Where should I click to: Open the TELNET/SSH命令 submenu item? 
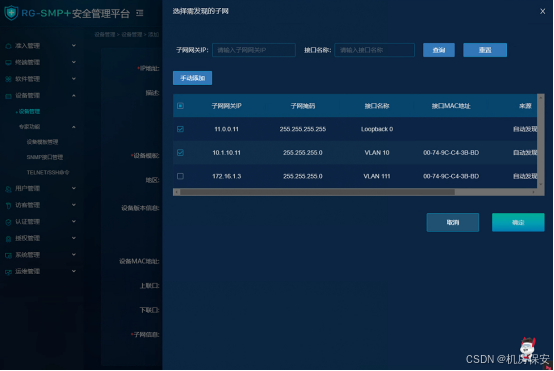pyautogui.click(x=48, y=173)
